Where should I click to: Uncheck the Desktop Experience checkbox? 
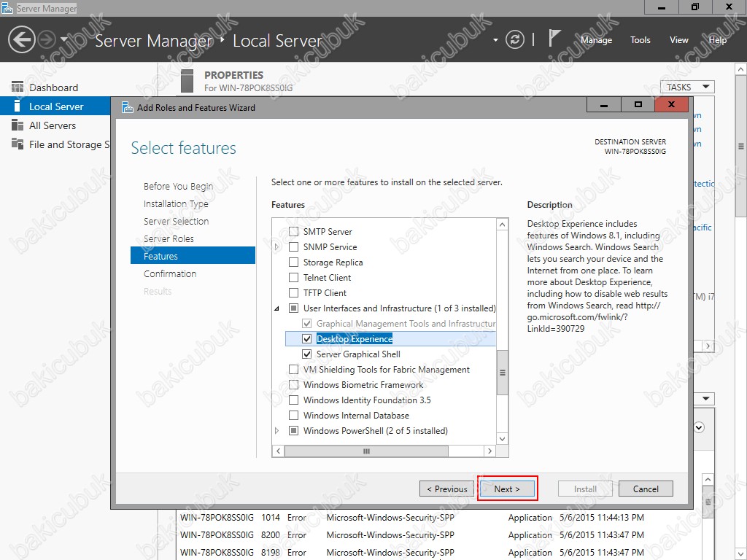click(307, 339)
